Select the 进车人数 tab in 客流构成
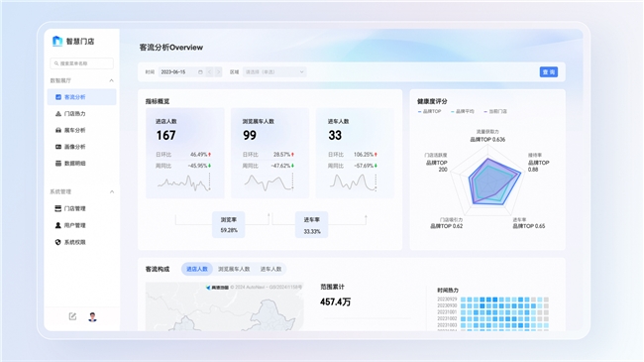The image size is (644, 362). (271, 269)
